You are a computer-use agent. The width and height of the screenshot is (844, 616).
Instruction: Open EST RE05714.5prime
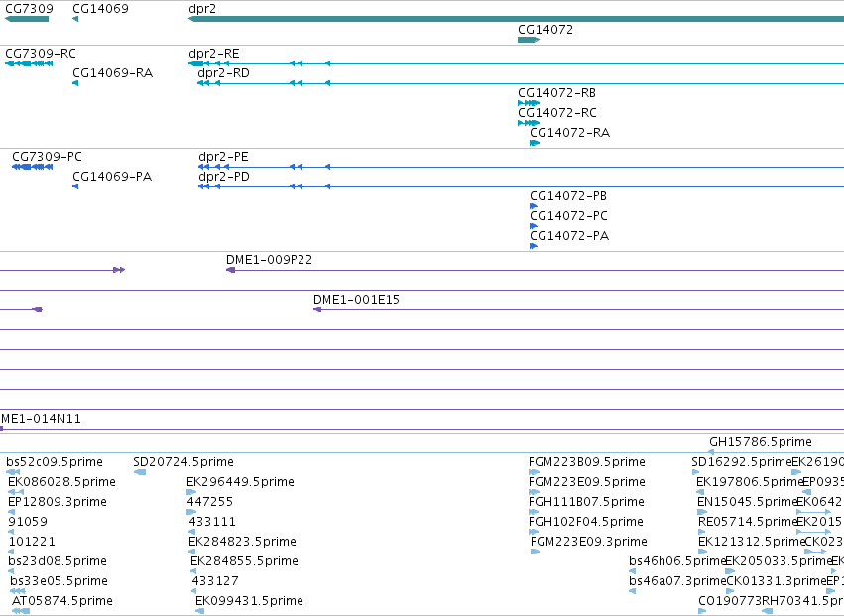[747, 522]
